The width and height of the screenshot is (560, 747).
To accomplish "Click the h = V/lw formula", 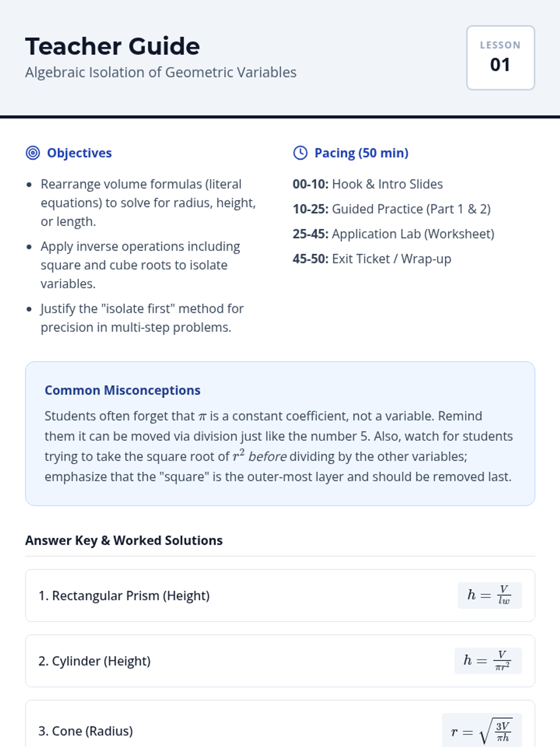I will click(x=489, y=595).
